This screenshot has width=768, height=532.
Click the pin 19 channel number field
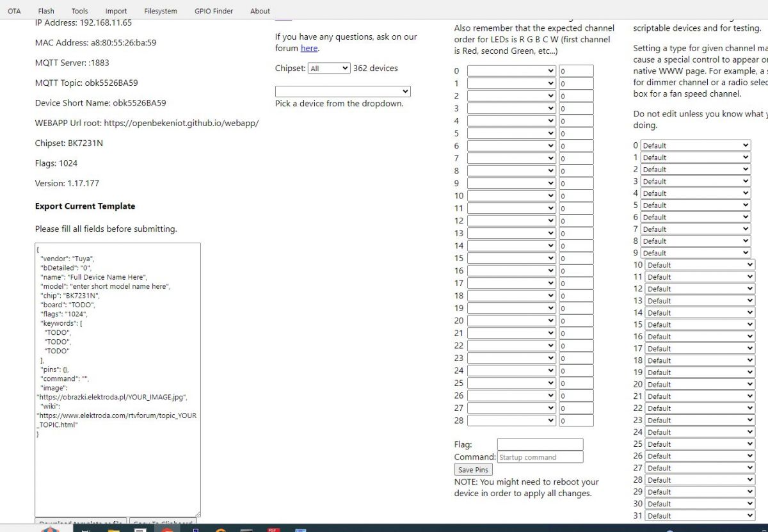(576, 309)
